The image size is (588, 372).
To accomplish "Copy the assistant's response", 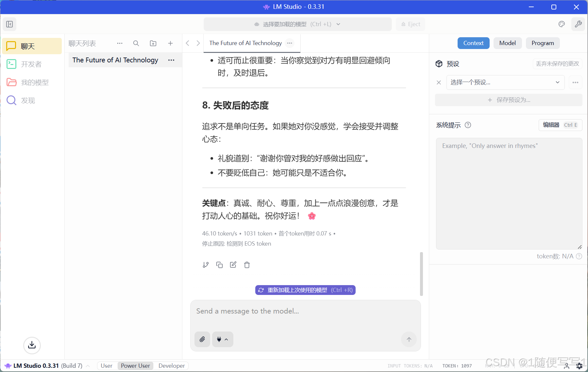I will 219,265.
